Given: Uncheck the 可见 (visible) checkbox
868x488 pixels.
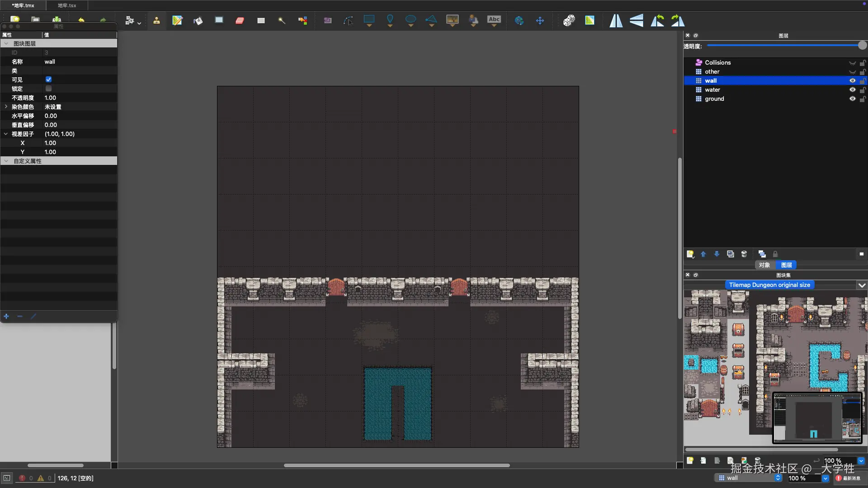Looking at the screenshot, I should [x=48, y=80].
